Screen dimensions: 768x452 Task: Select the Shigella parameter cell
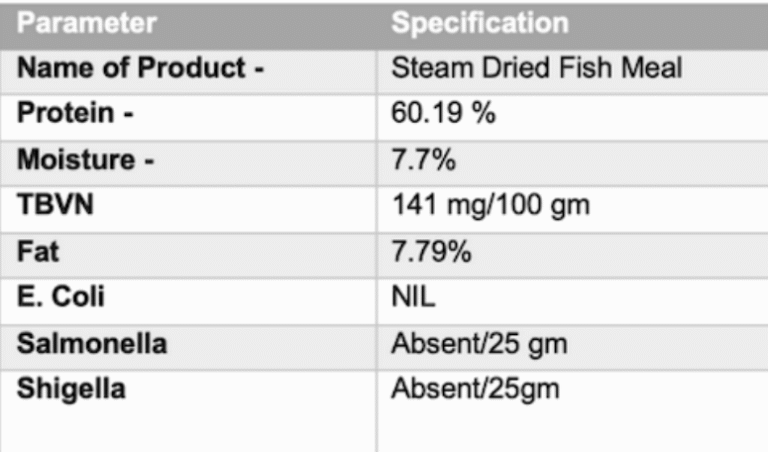pos(71,389)
